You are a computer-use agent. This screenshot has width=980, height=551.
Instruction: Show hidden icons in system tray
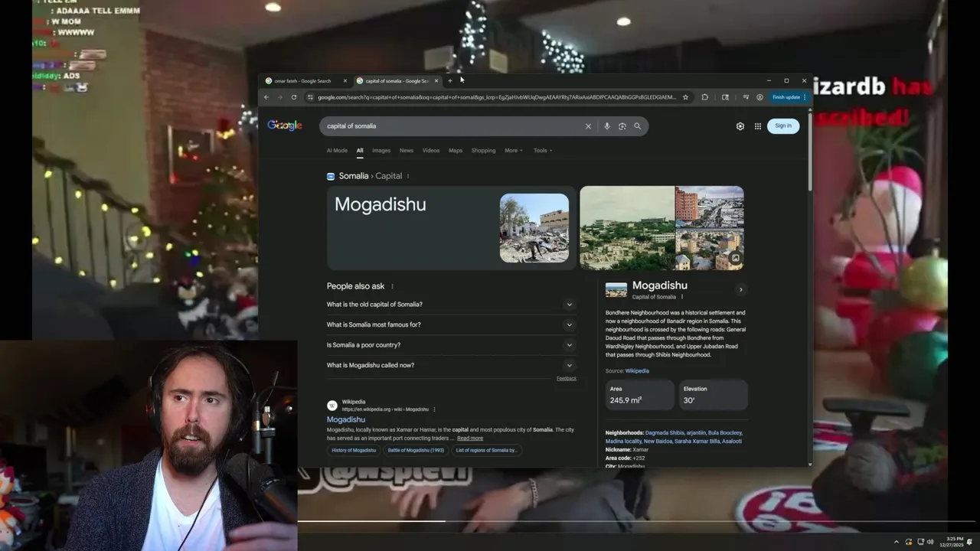click(x=896, y=542)
